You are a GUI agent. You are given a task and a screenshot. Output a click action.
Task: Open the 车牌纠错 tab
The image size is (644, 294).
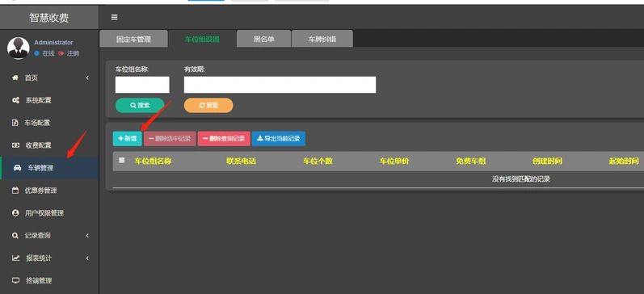point(322,39)
